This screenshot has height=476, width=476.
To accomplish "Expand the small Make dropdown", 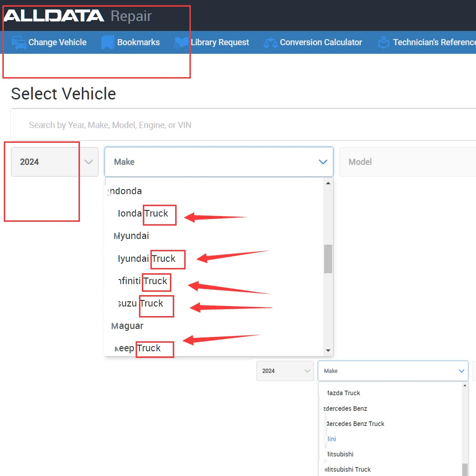I will [393, 371].
